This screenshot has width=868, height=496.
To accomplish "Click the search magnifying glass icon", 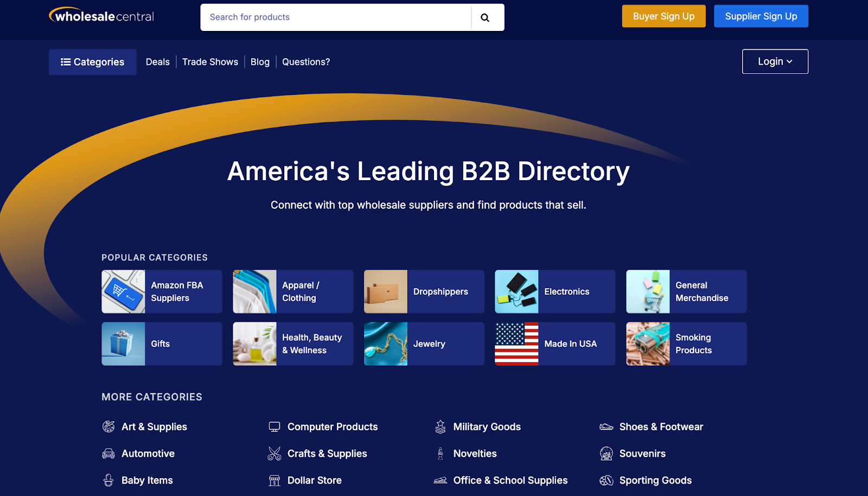I will (x=484, y=17).
